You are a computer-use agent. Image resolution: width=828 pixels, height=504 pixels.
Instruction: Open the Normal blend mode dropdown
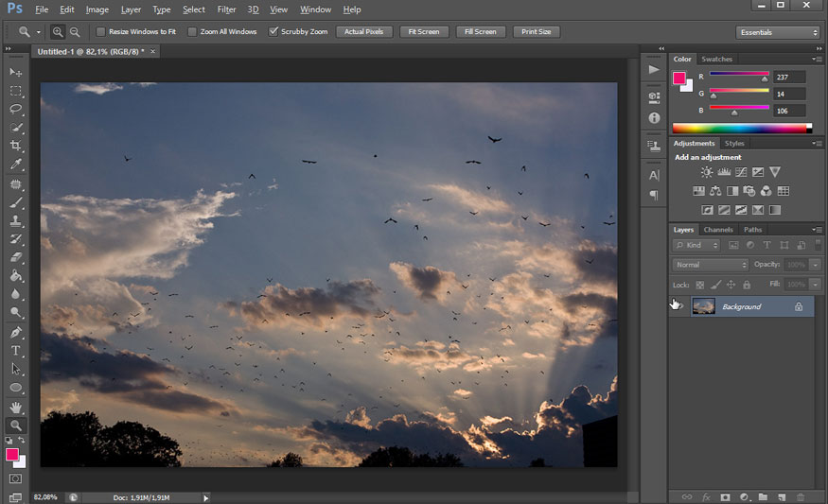pyautogui.click(x=710, y=265)
